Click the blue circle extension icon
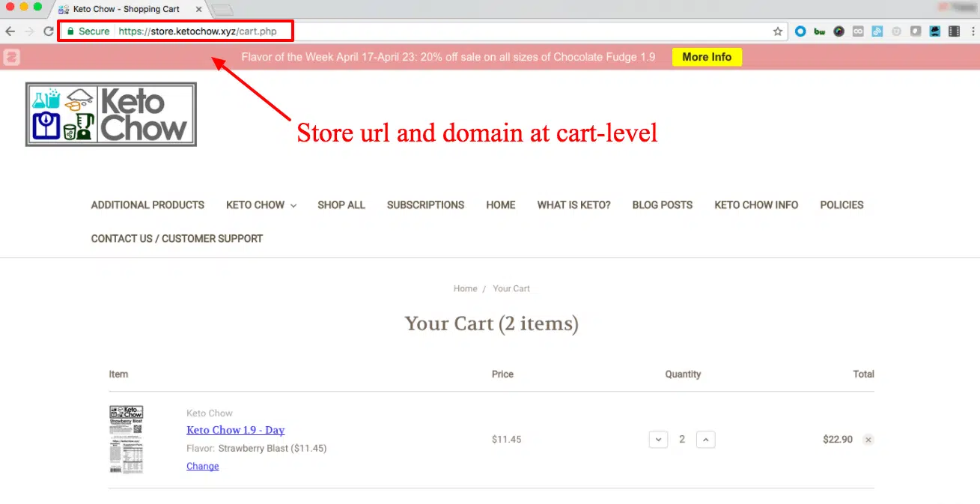Viewport: 980px width, 504px height. (800, 31)
